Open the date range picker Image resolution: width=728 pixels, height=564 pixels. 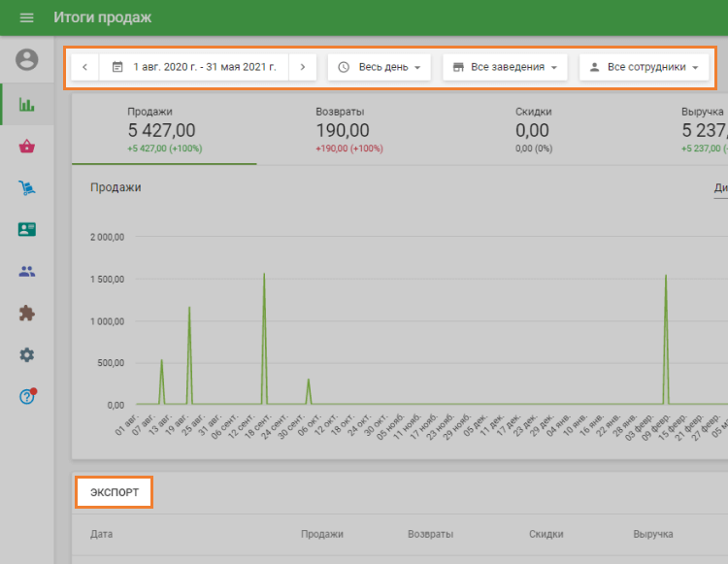click(194, 67)
